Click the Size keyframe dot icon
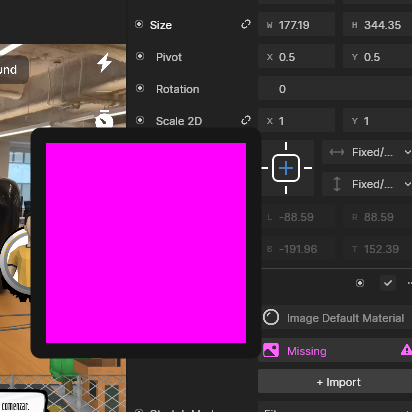The image size is (412, 412). tap(139, 24)
